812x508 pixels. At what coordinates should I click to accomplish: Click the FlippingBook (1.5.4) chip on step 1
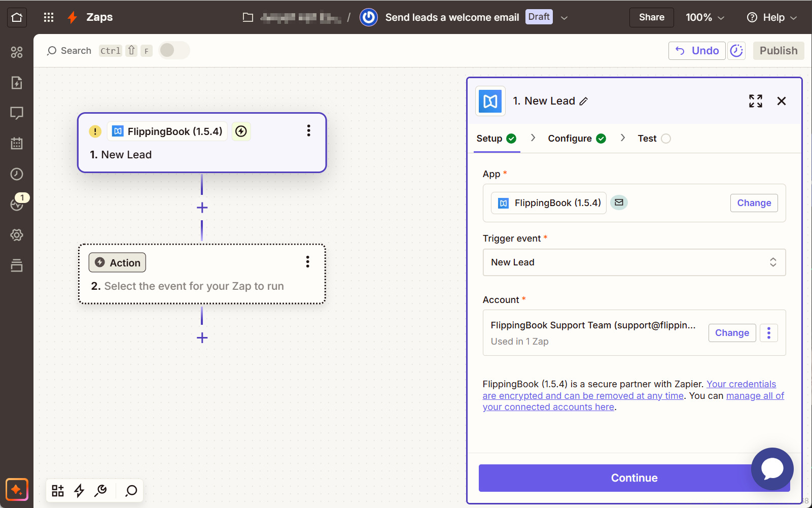click(167, 131)
